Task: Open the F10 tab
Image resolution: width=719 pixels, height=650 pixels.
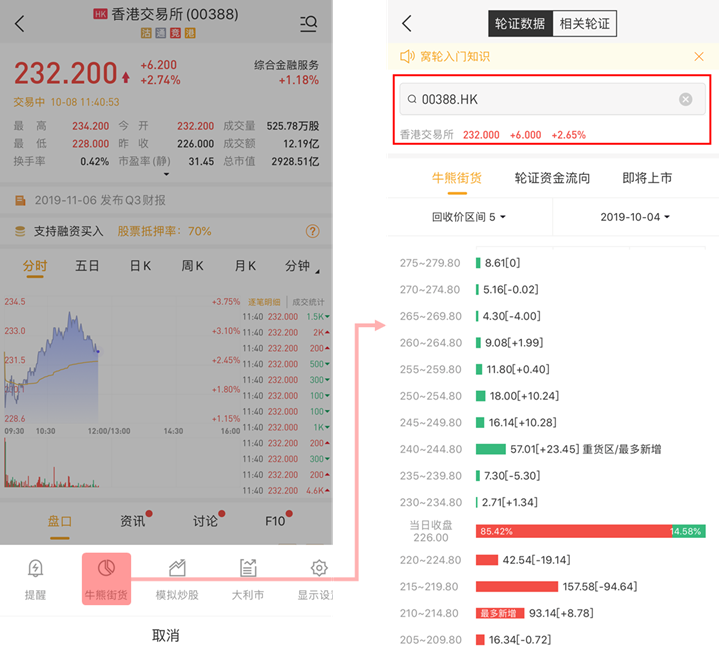Action: [275, 521]
